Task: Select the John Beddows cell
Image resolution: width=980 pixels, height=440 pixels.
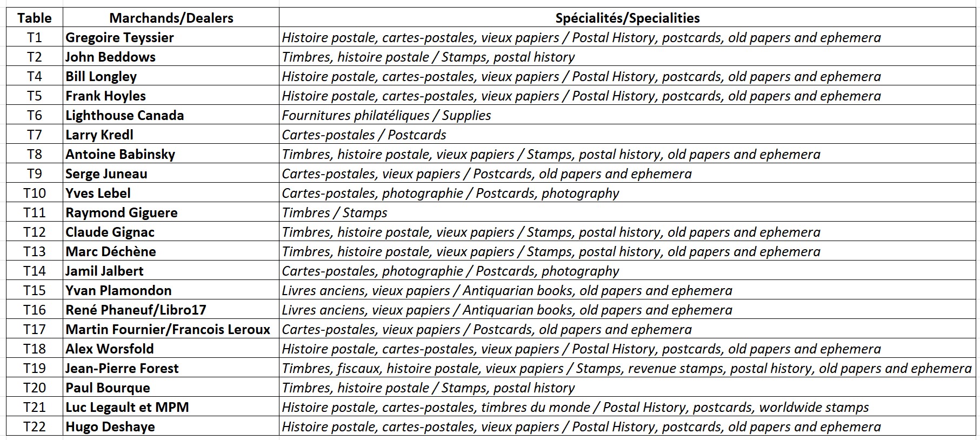Action: [171, 57]
